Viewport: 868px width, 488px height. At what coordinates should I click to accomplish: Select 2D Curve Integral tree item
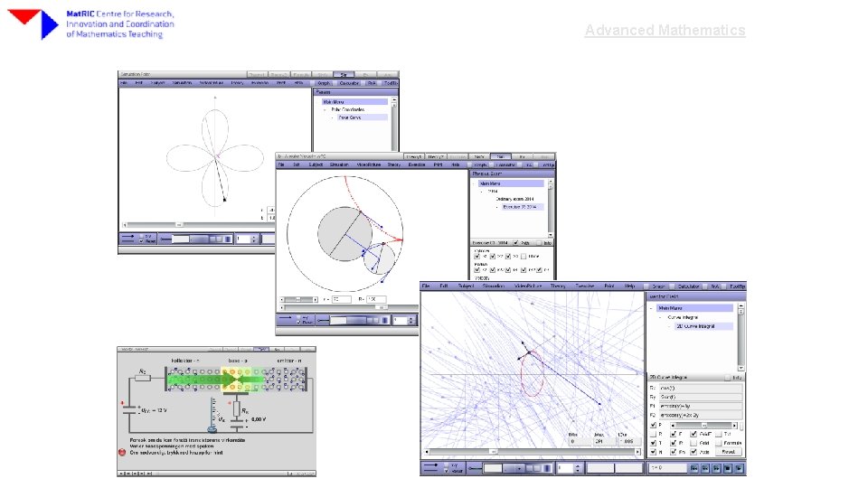(704, 326)
